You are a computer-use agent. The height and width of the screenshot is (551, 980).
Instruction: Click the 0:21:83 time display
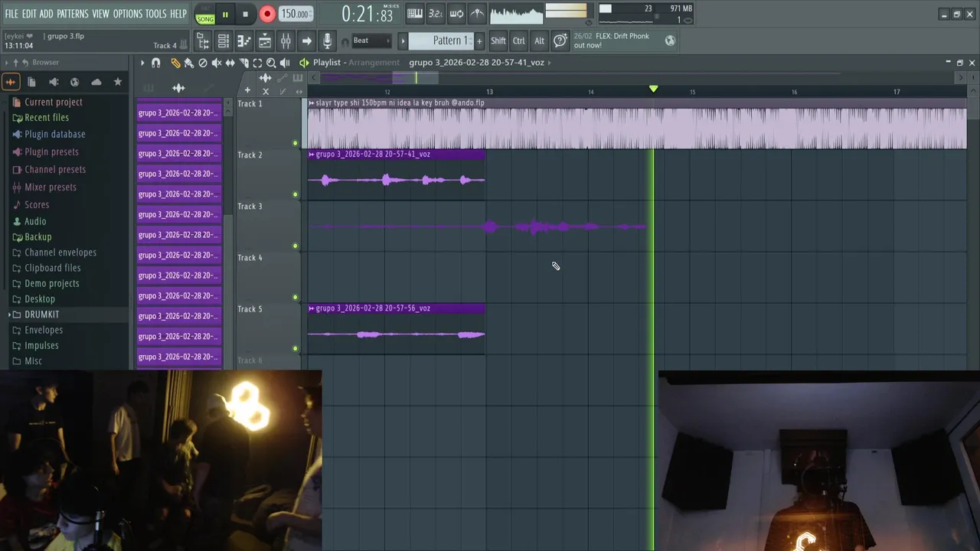point(367,14)
